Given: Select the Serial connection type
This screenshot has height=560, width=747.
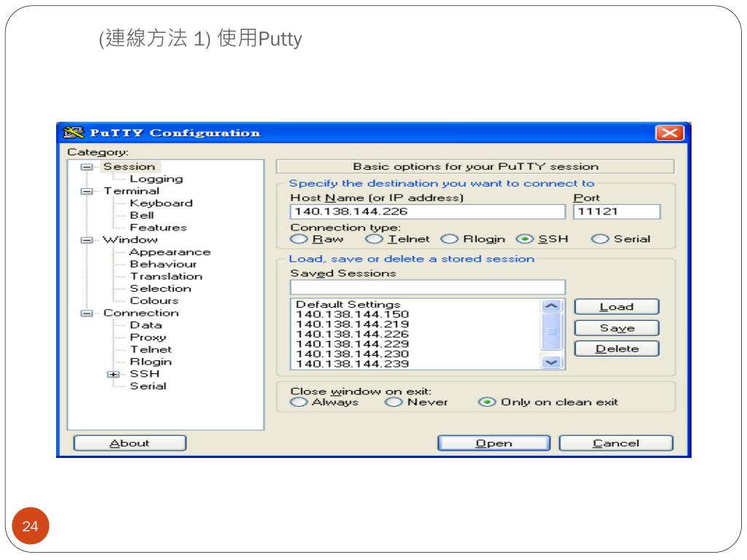Looking at the screenshot, I should [600, 239].
